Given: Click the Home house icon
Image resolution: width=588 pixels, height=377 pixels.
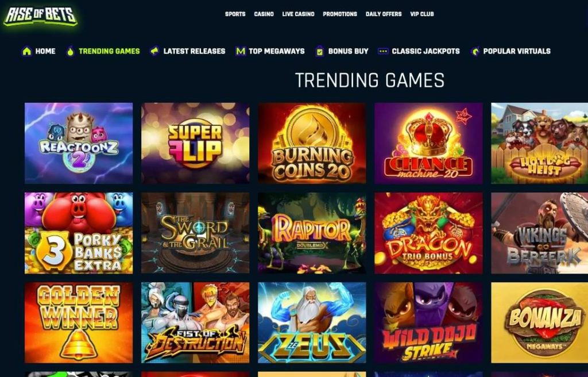Looking at the screenshot, I should pyautogui.click(x=26, y=51).
